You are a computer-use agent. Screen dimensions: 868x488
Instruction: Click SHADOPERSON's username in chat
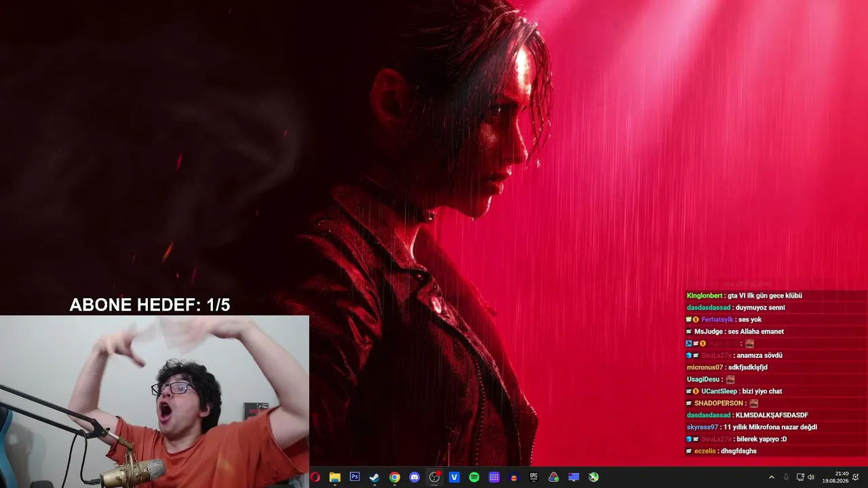720,403
